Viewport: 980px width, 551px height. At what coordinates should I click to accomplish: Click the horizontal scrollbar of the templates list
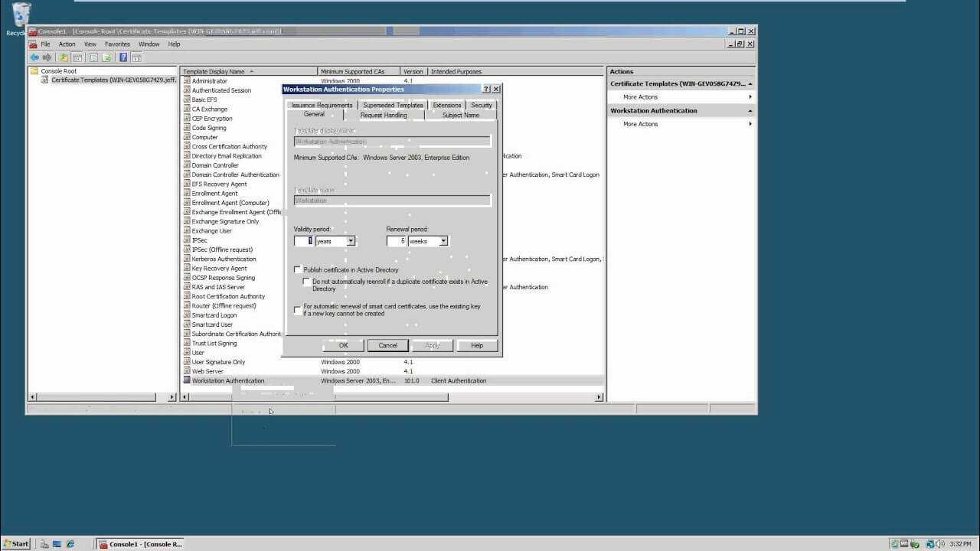392,397
